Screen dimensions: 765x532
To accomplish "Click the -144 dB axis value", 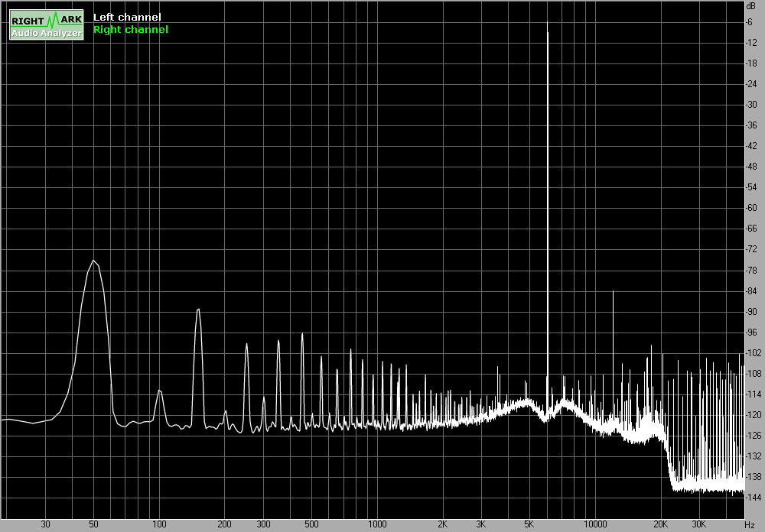I will pos(754,498).
